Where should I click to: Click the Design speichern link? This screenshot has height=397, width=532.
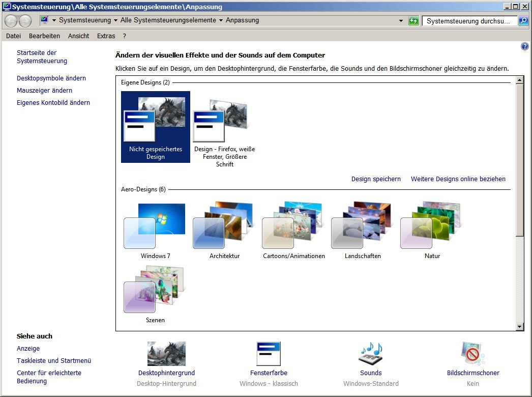(x=376, y=179)
